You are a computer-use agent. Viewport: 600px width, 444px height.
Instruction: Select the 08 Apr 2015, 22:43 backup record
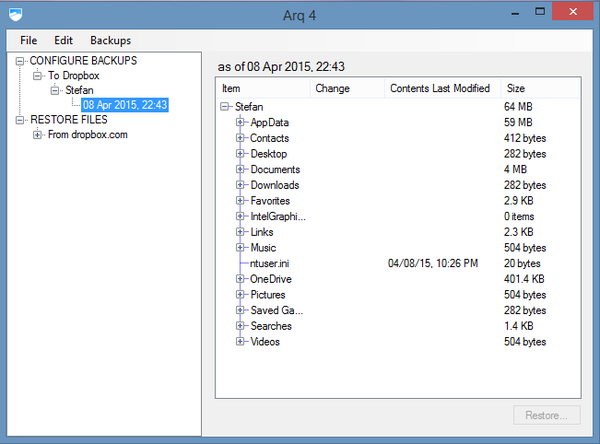pos(125,105)
